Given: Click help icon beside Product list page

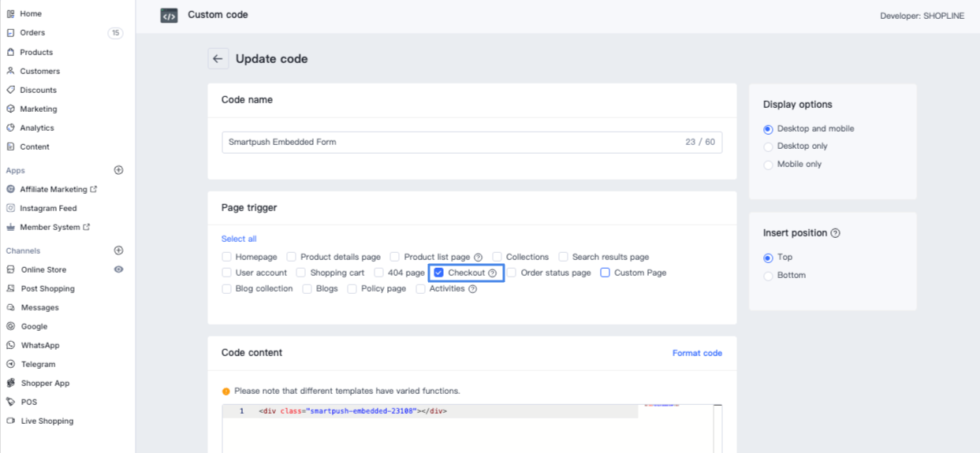Looking at the screenshot, I should (478, 258).
